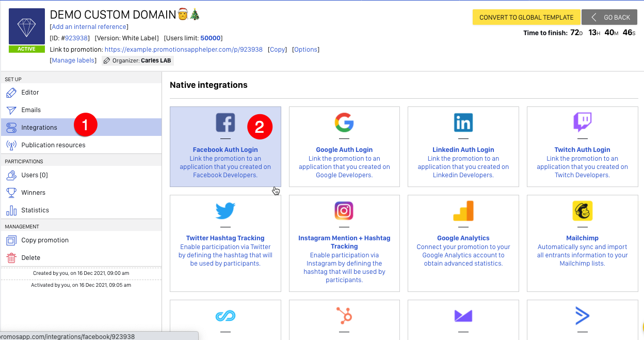Click Created by you 16 Dec text
Image resolution: width=644 pixels, height=340 pixels.
point(81,273)
